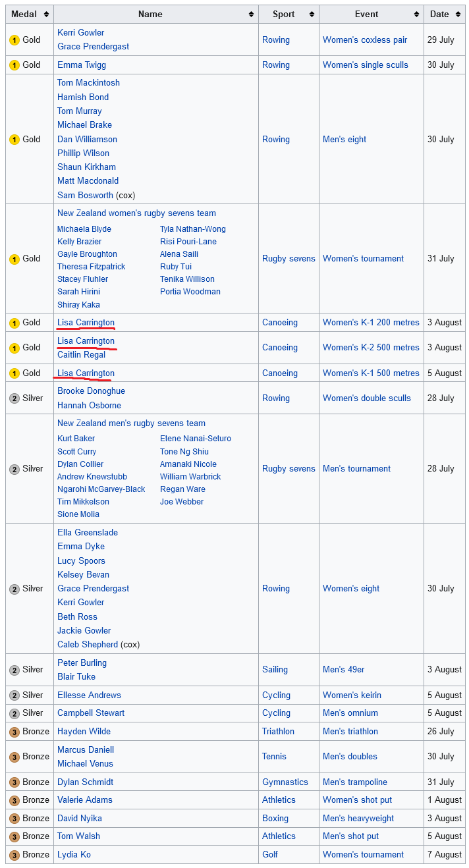Open Sailing sport link
Image resolution: width=469 pixels, height=868 pixels.
[275, 669]
